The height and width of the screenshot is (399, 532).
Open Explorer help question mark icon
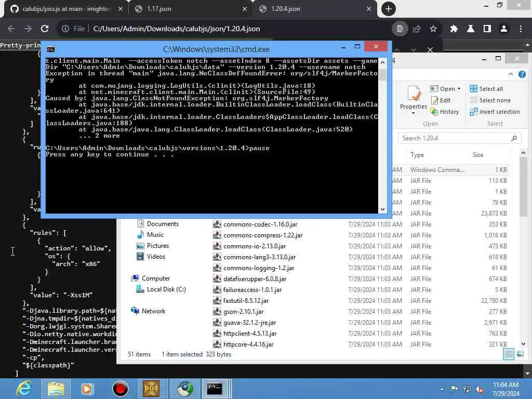(x=522, y=74)
